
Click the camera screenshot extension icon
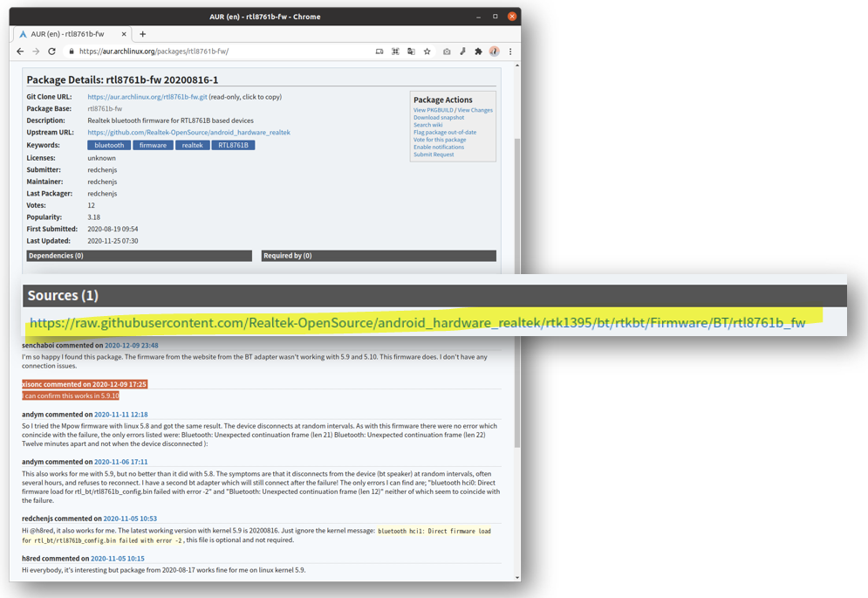click(447, 52)
